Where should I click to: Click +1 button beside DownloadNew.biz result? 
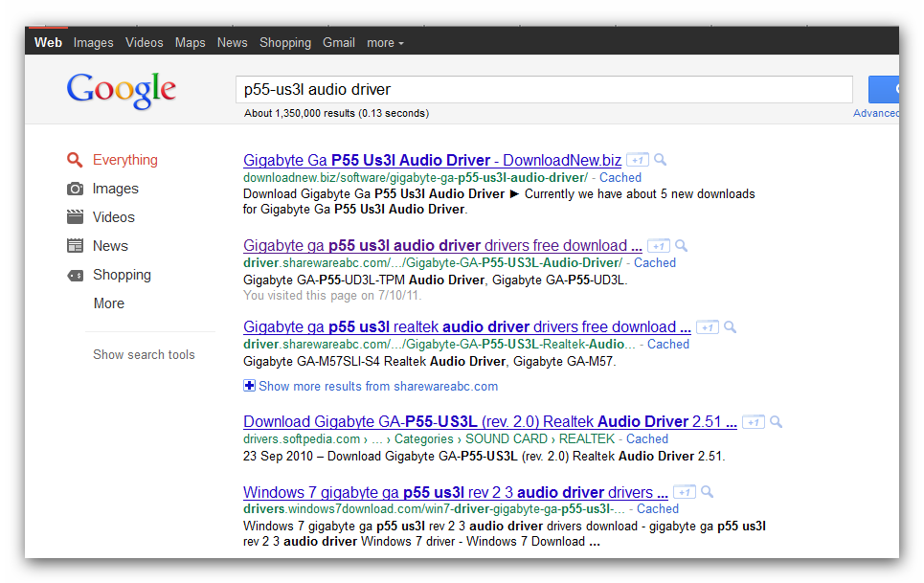click(637, 160)
